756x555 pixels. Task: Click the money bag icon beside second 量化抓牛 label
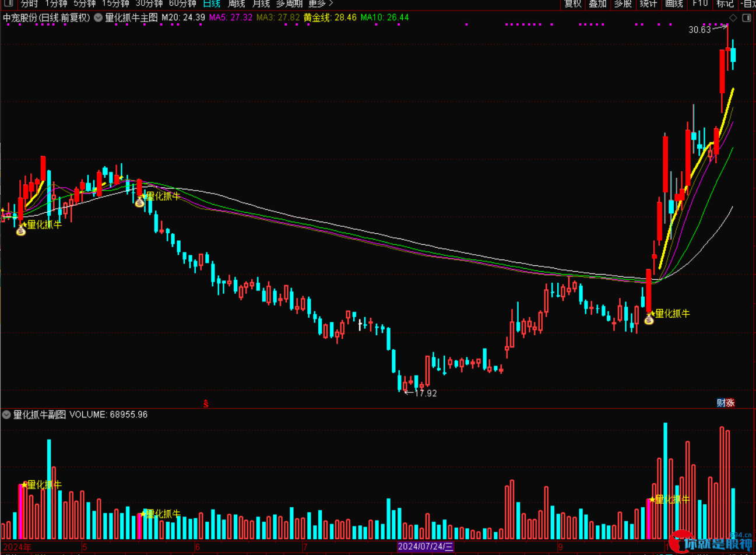139,202
